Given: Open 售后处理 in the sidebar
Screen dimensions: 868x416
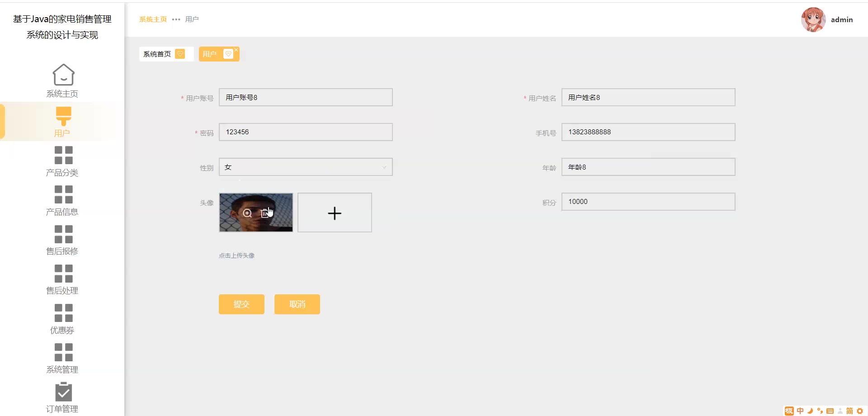Looking at the screenshot, I should (62, 279).
